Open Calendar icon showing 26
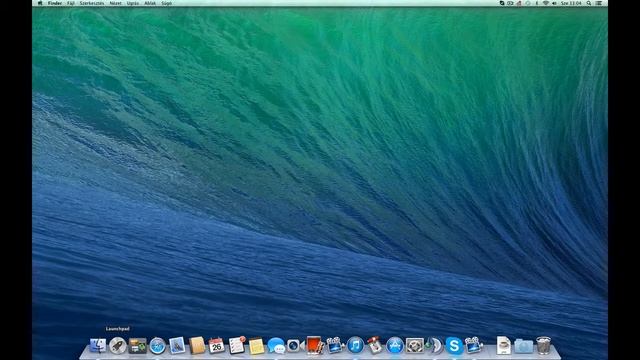The height and width of the screenshot is (360, 640). (x=217, y=346)
